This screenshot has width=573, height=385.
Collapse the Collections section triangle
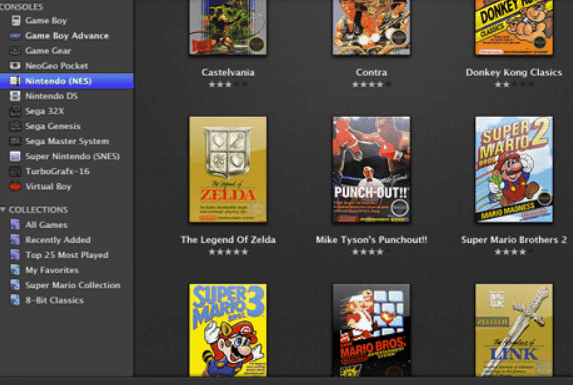(x=3, y=210)
